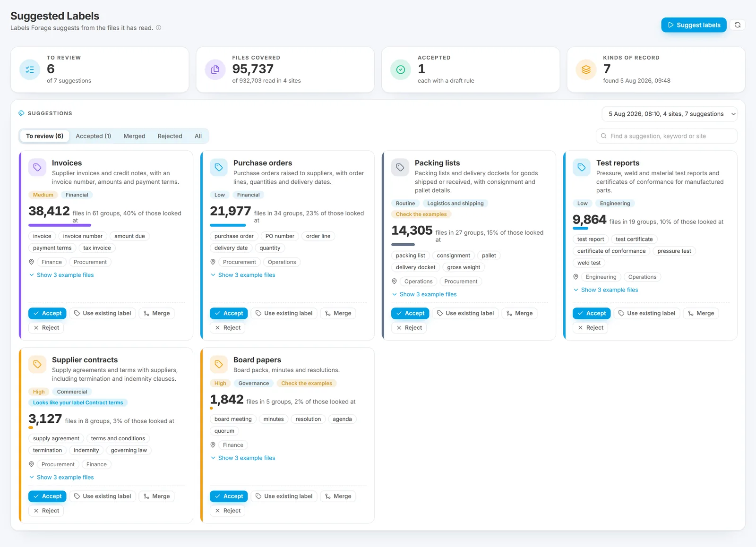Reject the Purchase orders suggestion
The height and width of the screenshot is (547, 756).
pos(228,328)
